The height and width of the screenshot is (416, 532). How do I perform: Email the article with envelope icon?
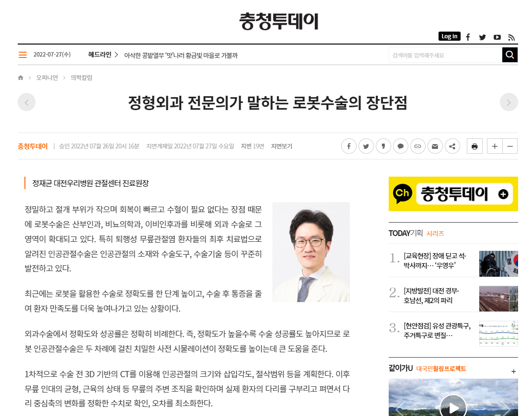point(435,146)
